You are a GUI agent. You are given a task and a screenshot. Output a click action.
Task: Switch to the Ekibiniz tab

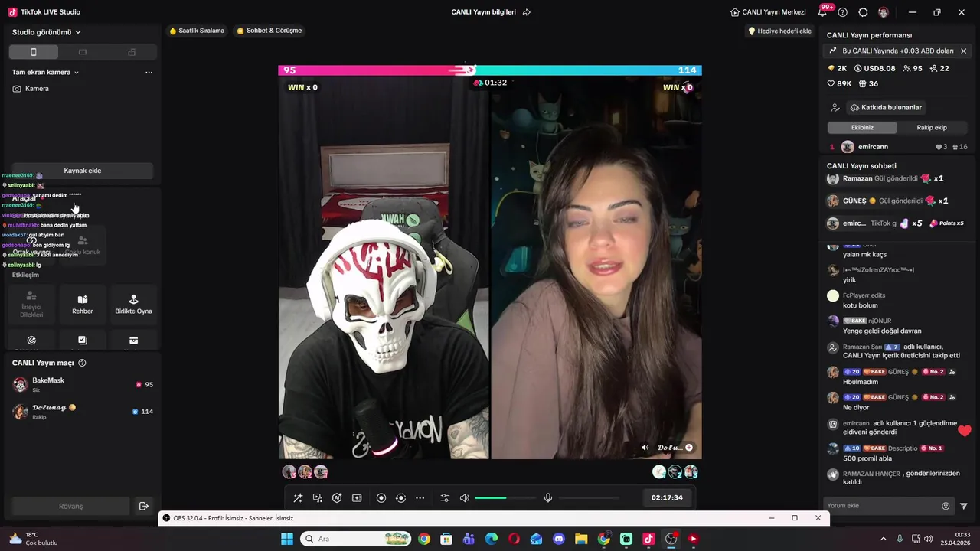point(862,128)
